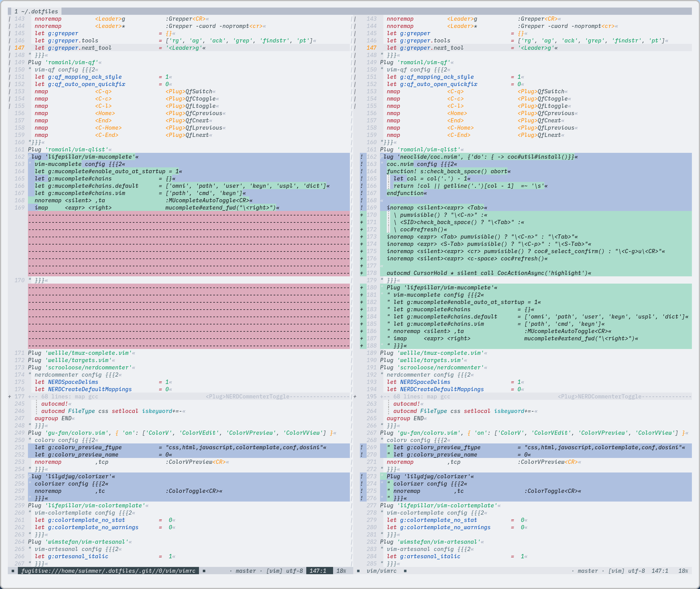
Task: Click the added-line '+' sign at line 188
Action: pyautogui.click(x=361, y=346)
